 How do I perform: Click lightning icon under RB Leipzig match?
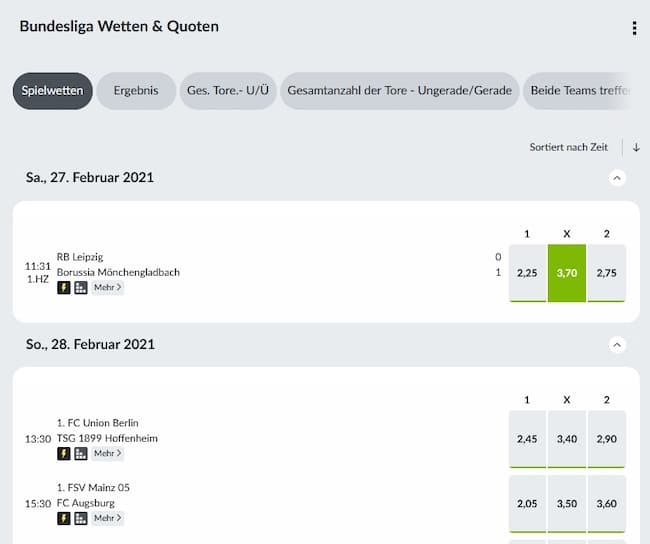63,287
